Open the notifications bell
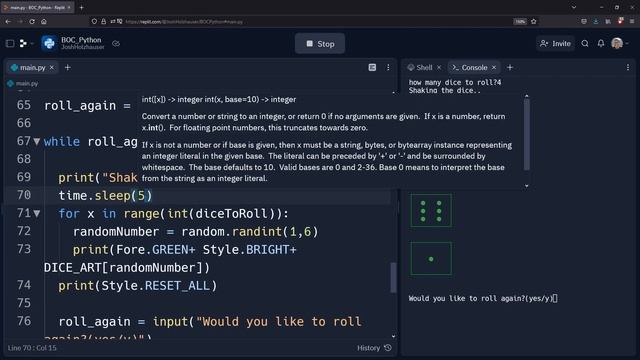Image resolution: width=640 pixels, height=360 pixels. [x=601, y=43]
